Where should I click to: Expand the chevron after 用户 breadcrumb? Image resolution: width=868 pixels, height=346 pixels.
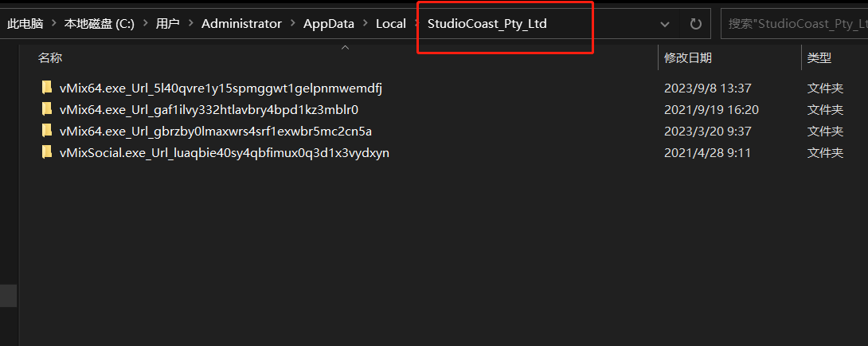pyautogui.click(x=190, y=24)
